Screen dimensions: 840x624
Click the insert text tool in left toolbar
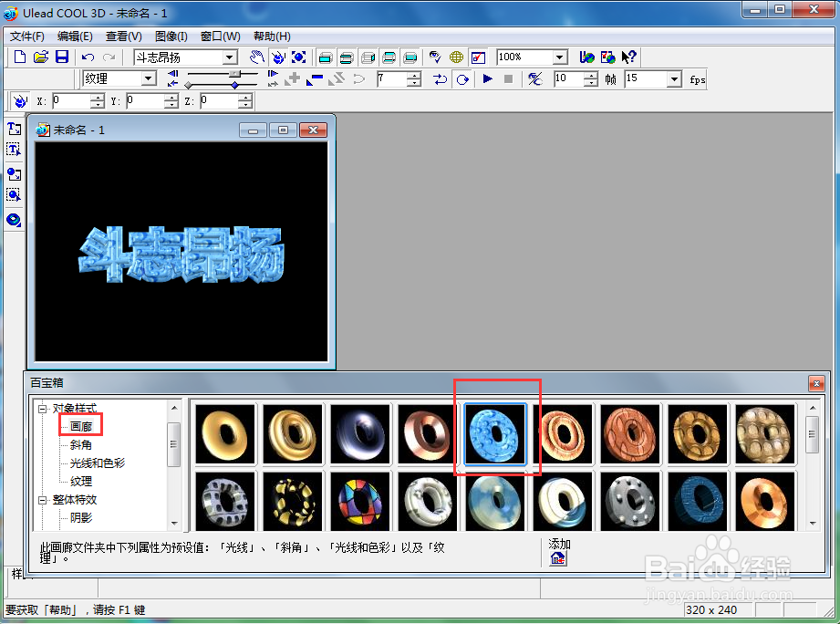14,129
